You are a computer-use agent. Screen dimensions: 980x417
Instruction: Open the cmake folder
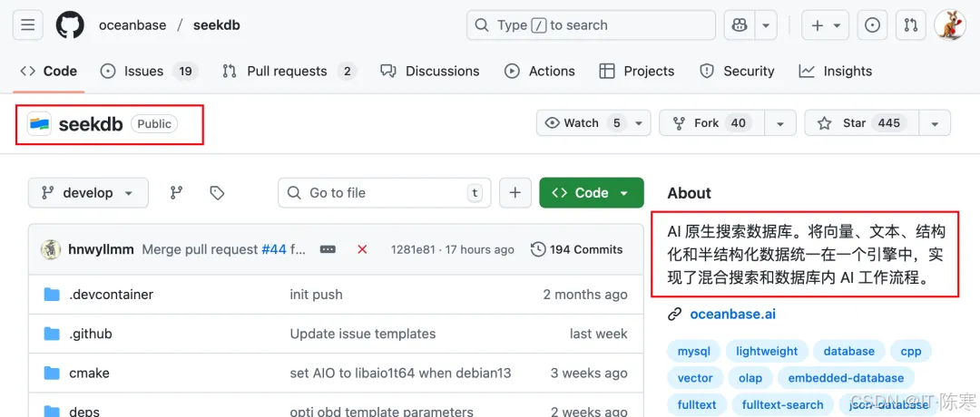pos(89,373)
